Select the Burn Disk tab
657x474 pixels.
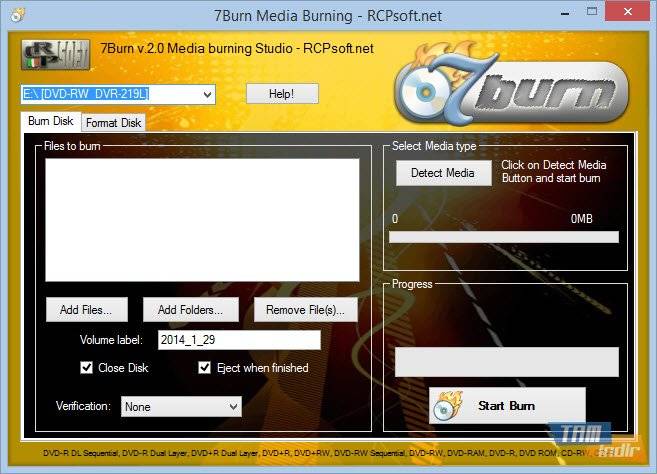pyautogui.click(x=50, y=122)
